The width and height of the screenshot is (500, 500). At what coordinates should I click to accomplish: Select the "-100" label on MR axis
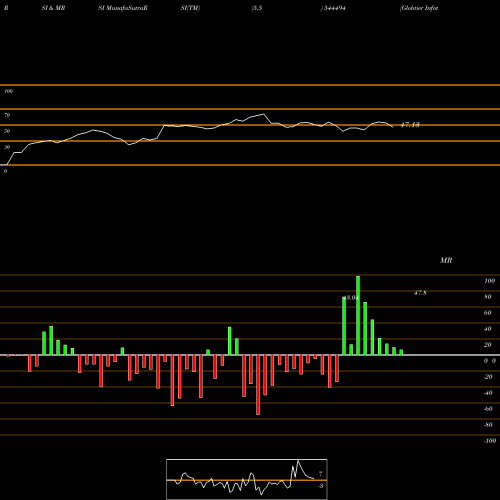click(x=490, y=441)
